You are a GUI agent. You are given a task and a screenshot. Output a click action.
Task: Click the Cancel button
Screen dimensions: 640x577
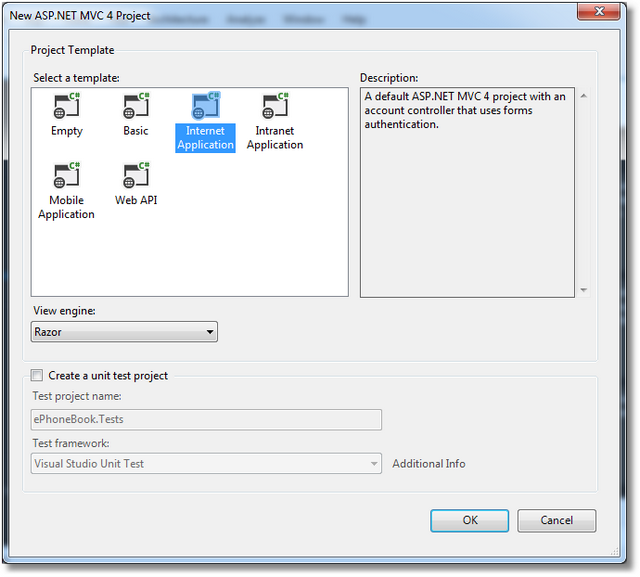click(x=557, y=520)
